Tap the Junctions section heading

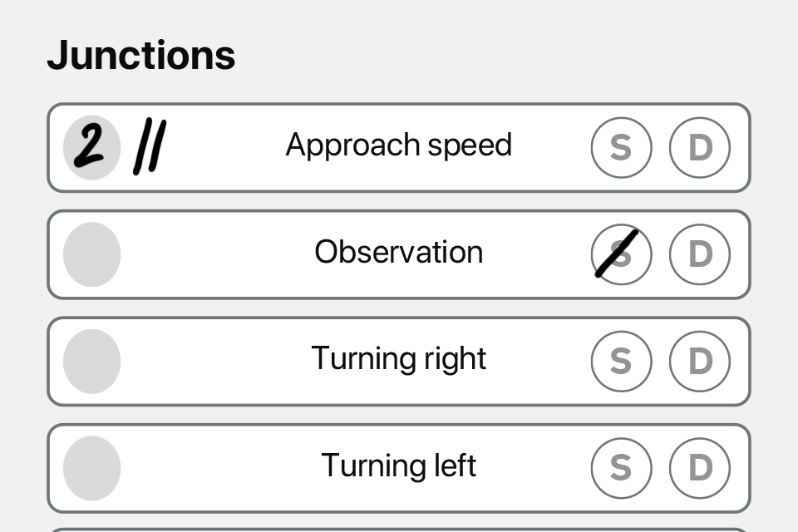[141, 54]
